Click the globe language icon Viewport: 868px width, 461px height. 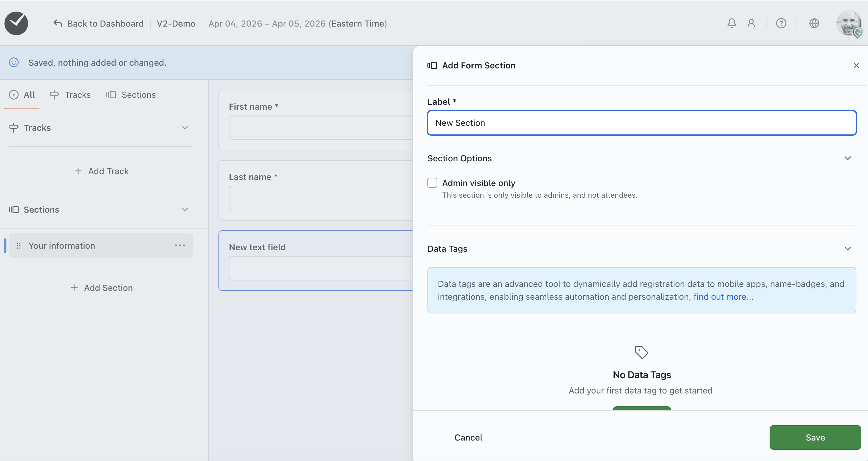[814, 23]
